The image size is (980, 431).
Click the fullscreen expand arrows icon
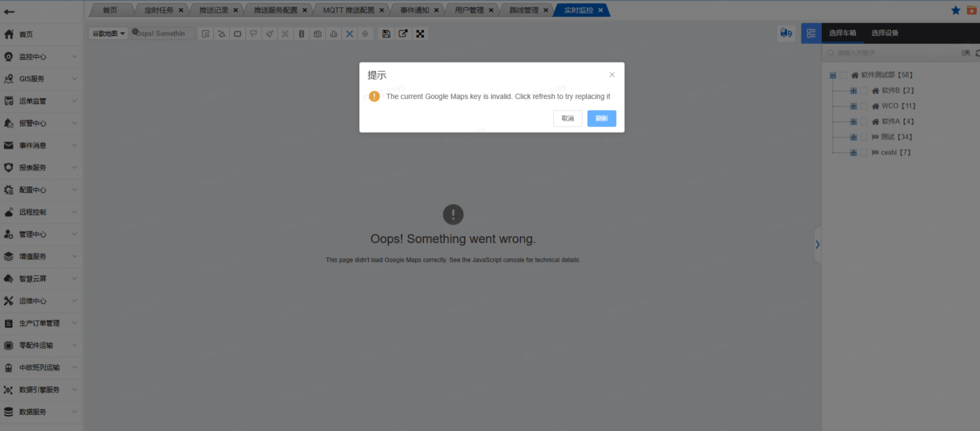[420, 34]
